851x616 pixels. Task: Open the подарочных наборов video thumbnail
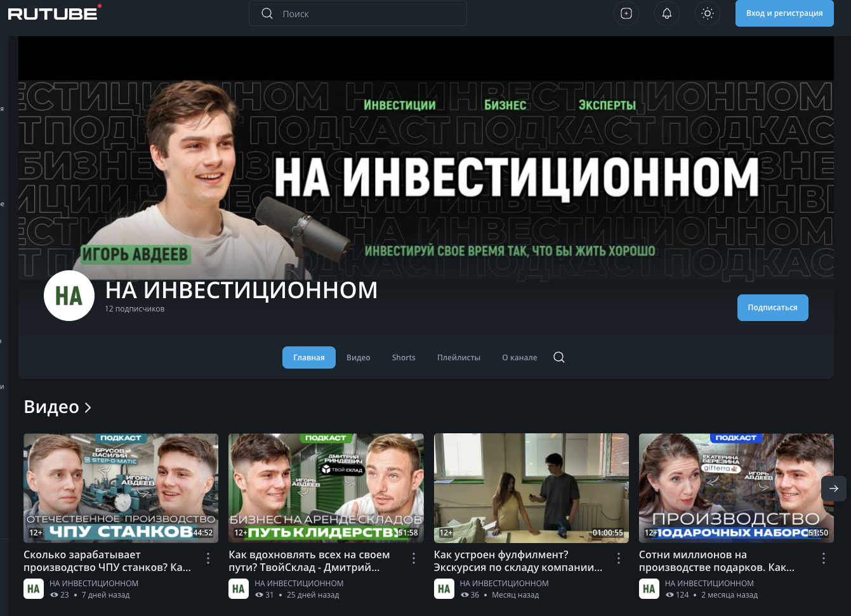tap(736, 488)
